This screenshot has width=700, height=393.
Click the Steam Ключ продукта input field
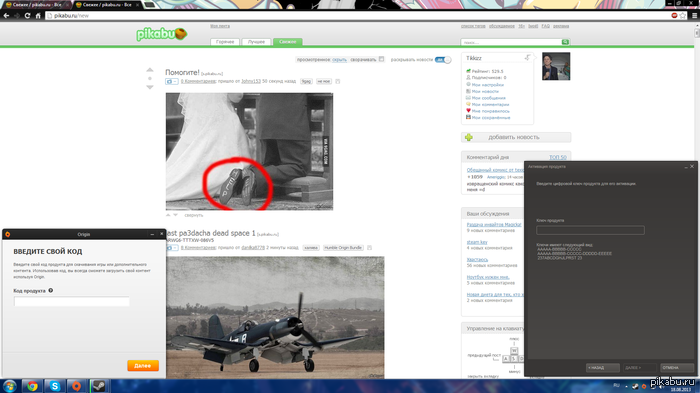[x=590, y=230]
